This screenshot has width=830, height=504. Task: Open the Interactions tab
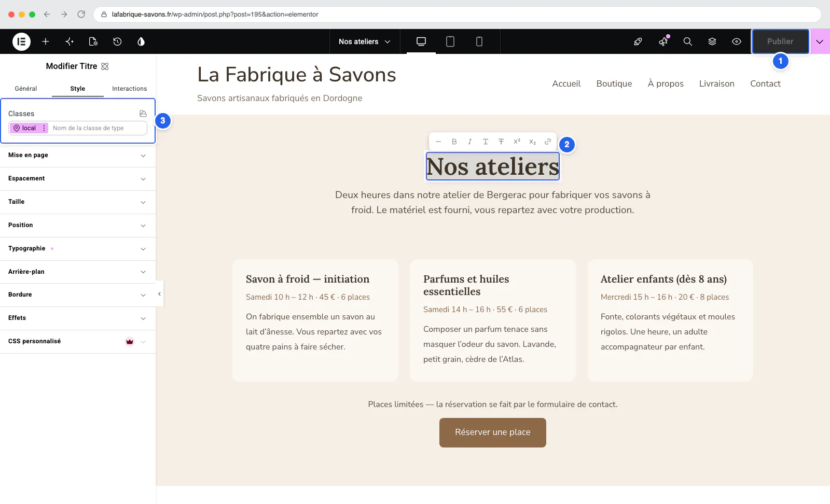click(130, 89)
